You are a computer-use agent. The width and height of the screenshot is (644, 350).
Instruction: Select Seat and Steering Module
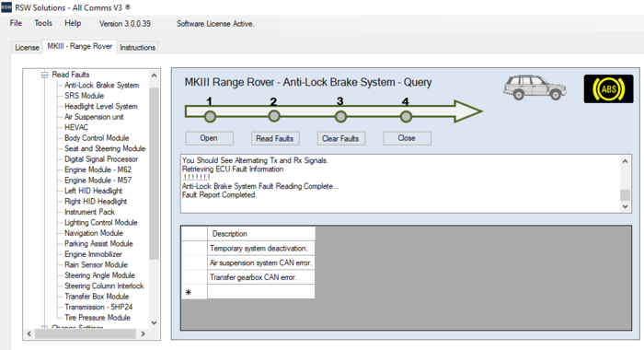tap(105, 148)
